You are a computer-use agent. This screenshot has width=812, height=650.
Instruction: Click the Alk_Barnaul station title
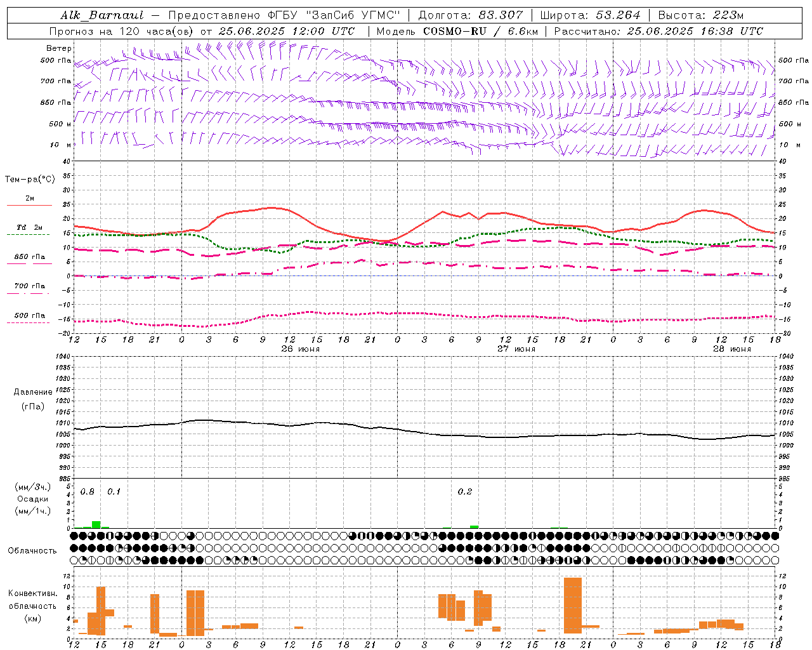point(102,15)
